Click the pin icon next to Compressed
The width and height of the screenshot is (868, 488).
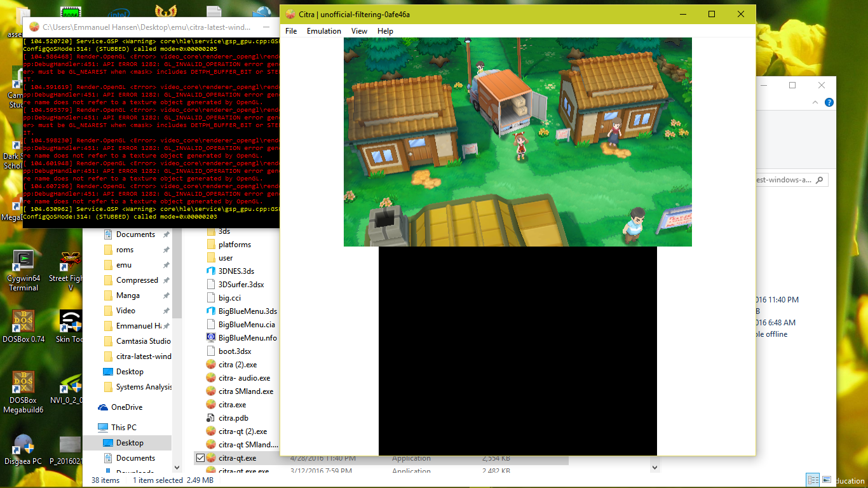[x=166, y=280]
